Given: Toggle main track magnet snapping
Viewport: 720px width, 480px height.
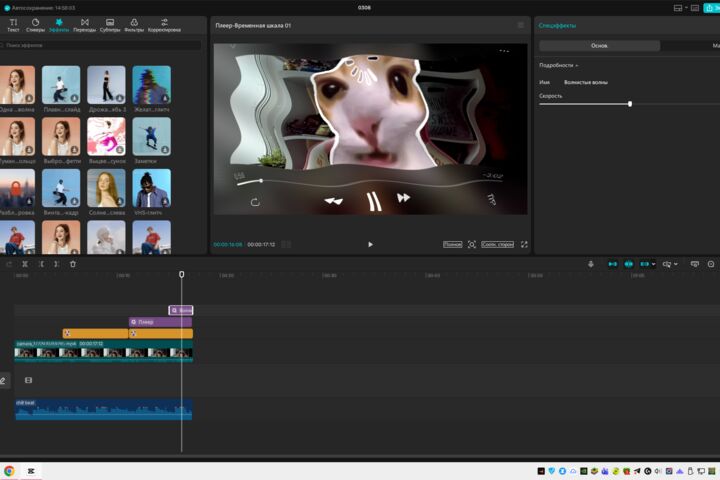Looking at the screenshot, I should (613, 264).
